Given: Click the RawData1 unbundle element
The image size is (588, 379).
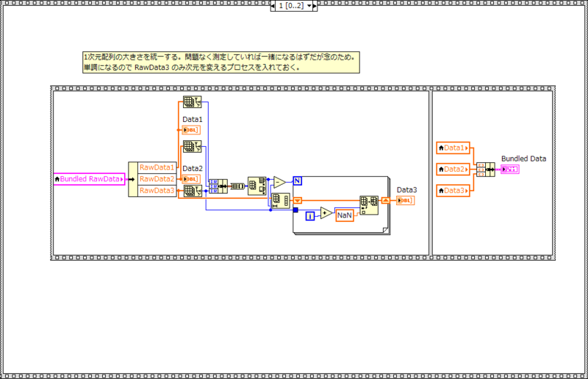Looking at the screenshot, I should coord(157,167).
